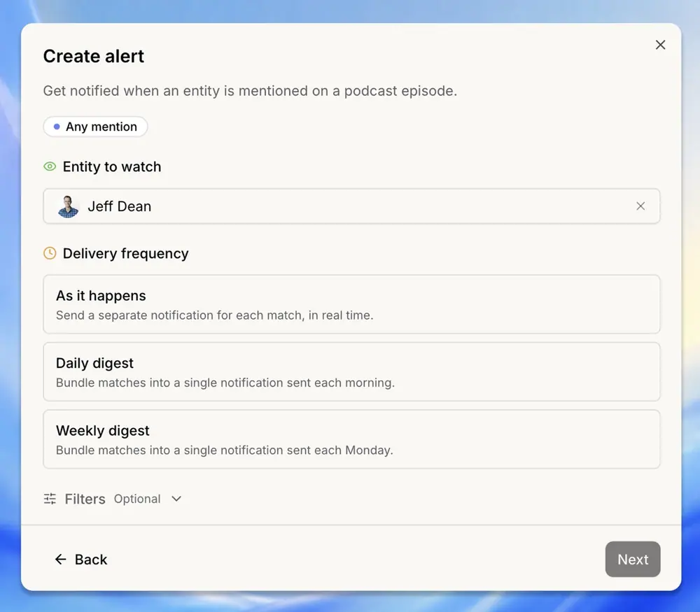Click the podcast episode description text
Image resolution: width=700 pixels, height=612 pixels.
pos(250,90)
